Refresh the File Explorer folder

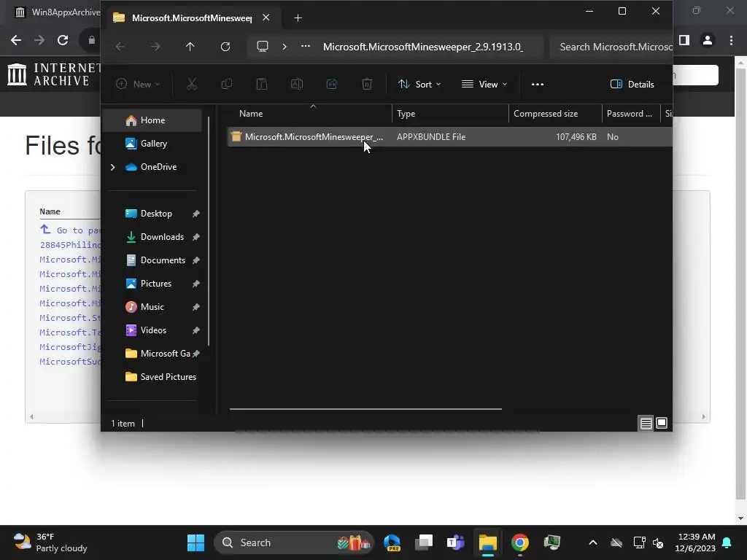pos(225,46)
